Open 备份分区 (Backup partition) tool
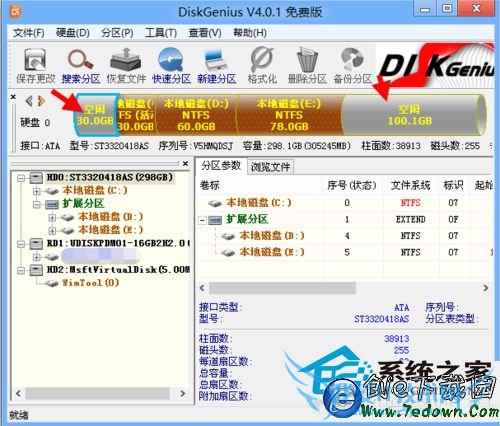 tap(352, 66)
